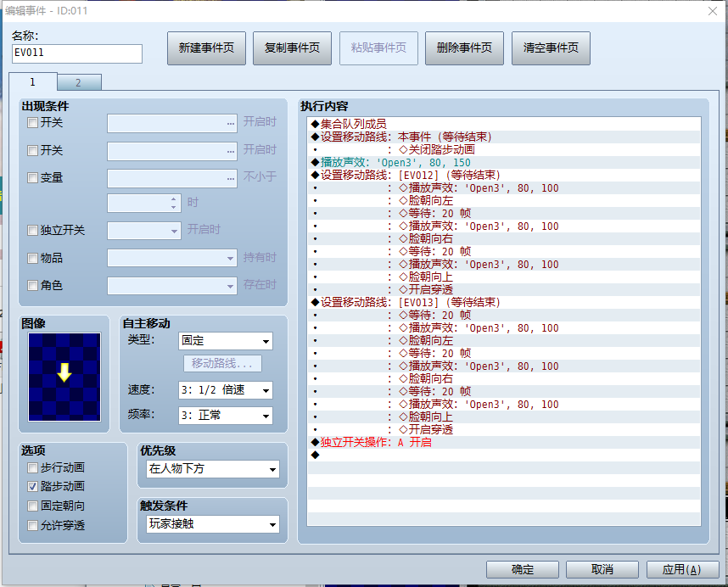Enable the 独立开关 condition checkbox
Screen dimensions: 728x587
point(32,230)
